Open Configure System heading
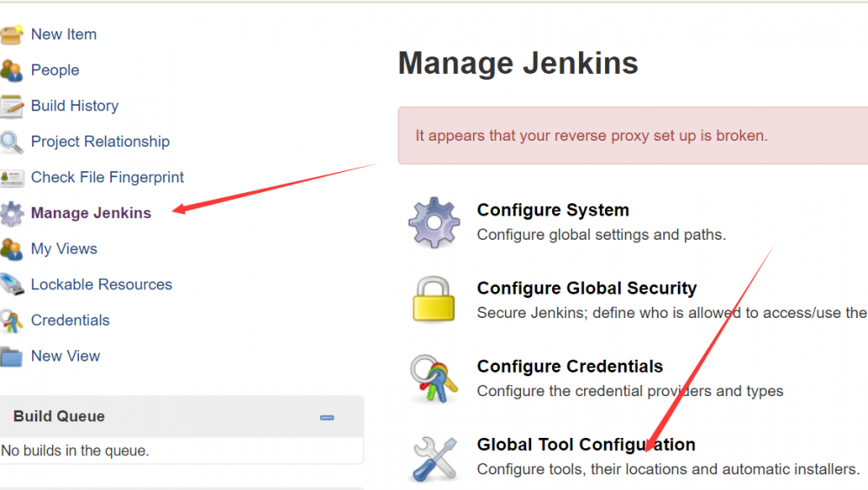The image size is (868, 490). tap(553, 210)
